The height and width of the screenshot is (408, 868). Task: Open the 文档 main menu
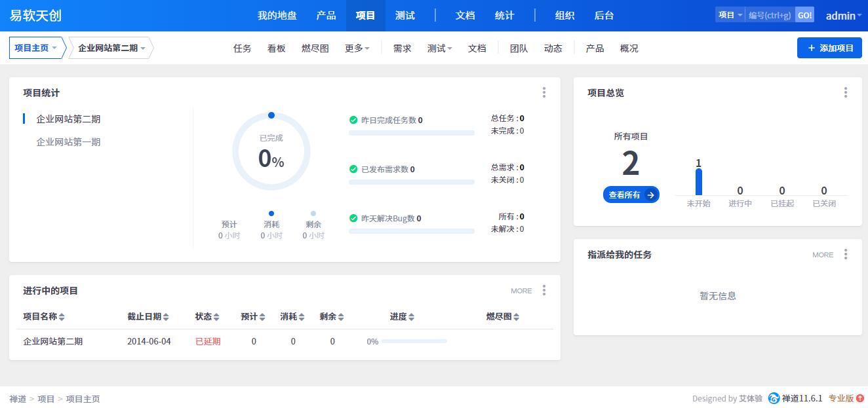pos(465,16)
